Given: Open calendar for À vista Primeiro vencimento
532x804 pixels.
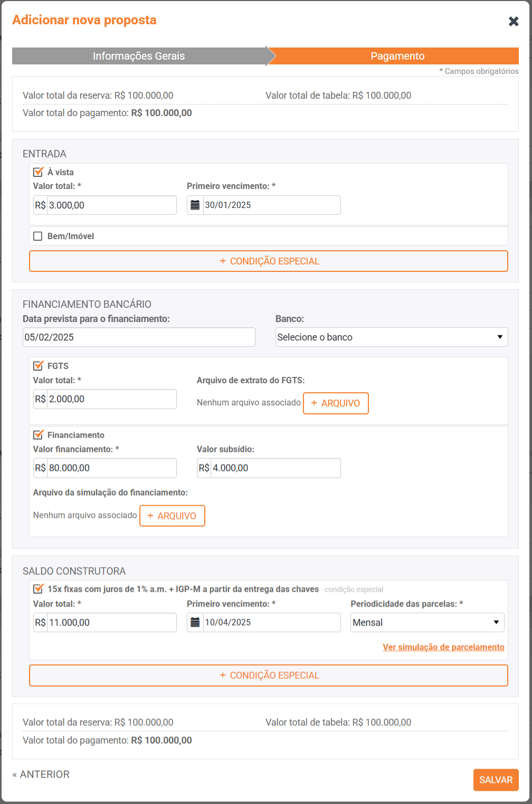Looking at the screenshot, I should point(195,205).
